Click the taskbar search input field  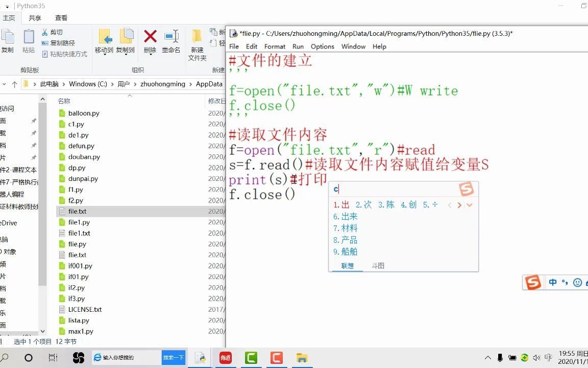click(127, 357)
